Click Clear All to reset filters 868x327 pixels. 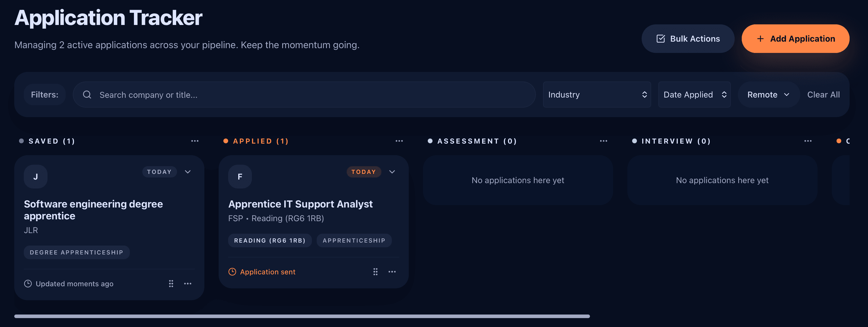823,95
